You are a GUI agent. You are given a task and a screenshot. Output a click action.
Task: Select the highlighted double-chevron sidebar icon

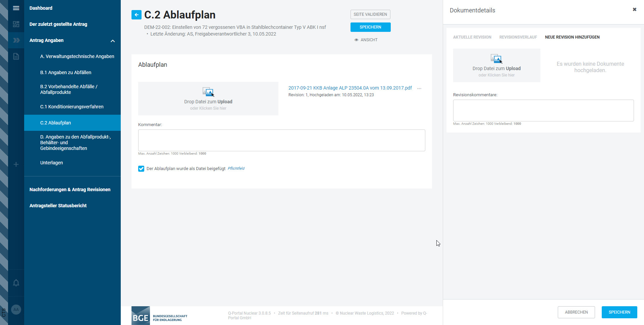[x=16, y=40]
